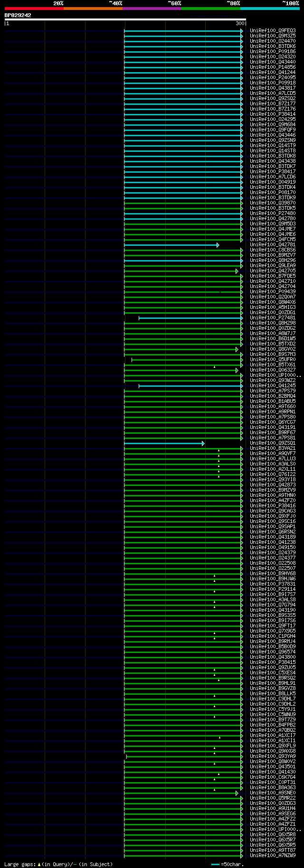Select hit label UniRef100_B6D1W5

pyautogui.click(x=273, y=339)
